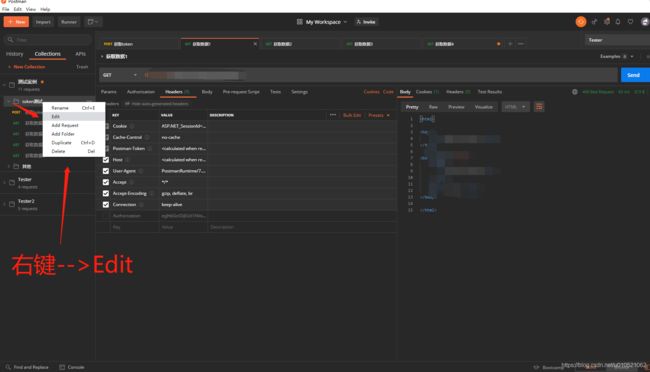Screen dimensions: 650x372
Task: Open new window icon beside Runner
Action: point(92,22)
